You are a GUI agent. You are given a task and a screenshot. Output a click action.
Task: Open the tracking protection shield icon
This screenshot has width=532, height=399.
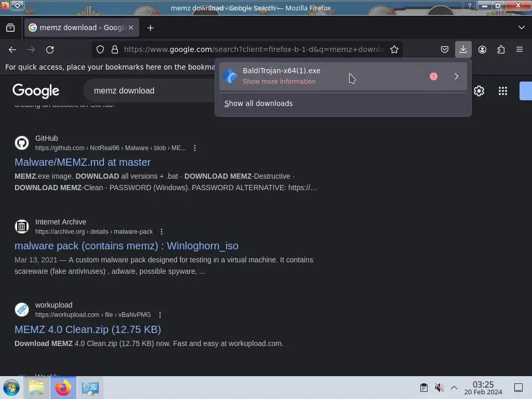click(100, 49)
